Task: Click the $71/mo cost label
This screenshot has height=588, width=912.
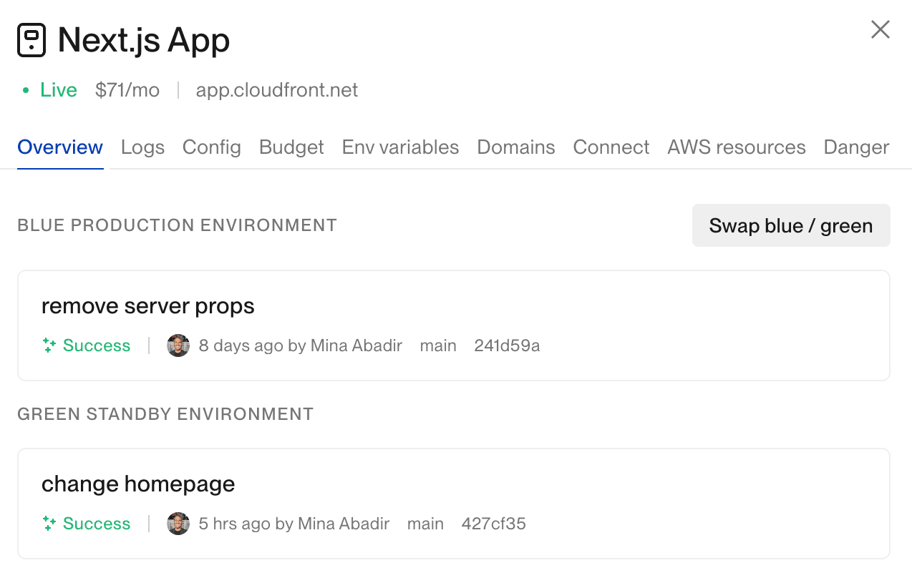Action: (x=127, y=89)
